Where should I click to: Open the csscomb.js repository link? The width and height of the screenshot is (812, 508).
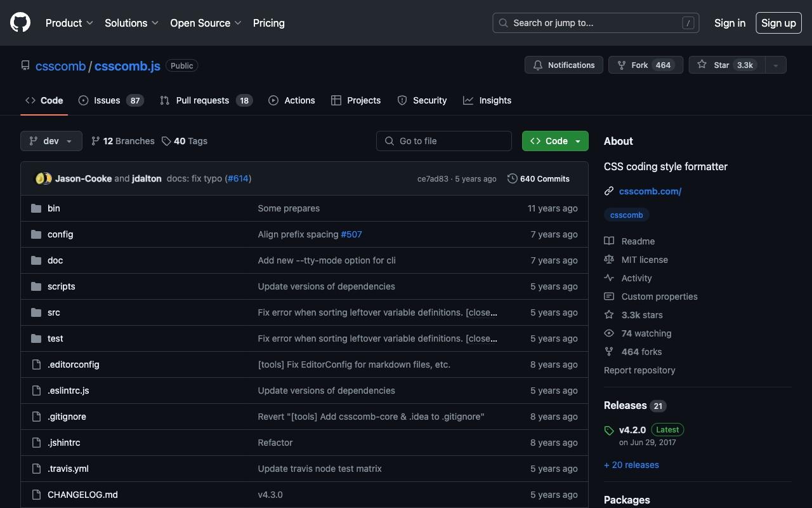(x=128, y=66)
